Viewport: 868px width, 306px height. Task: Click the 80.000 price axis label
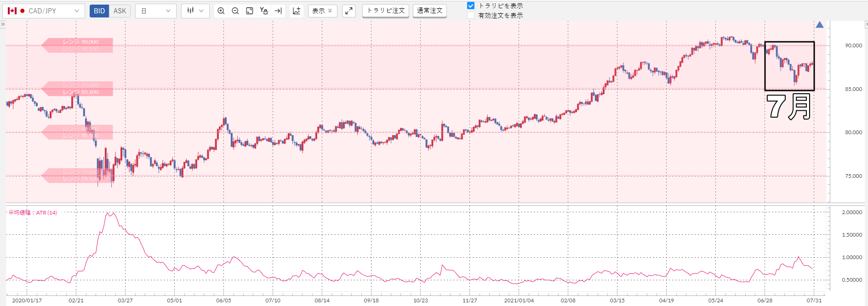(853, 132)
